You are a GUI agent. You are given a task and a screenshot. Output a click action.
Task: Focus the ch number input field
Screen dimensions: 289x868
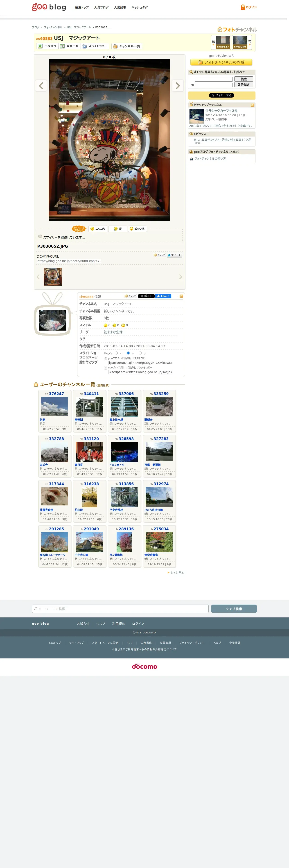(x=214, y=85)
